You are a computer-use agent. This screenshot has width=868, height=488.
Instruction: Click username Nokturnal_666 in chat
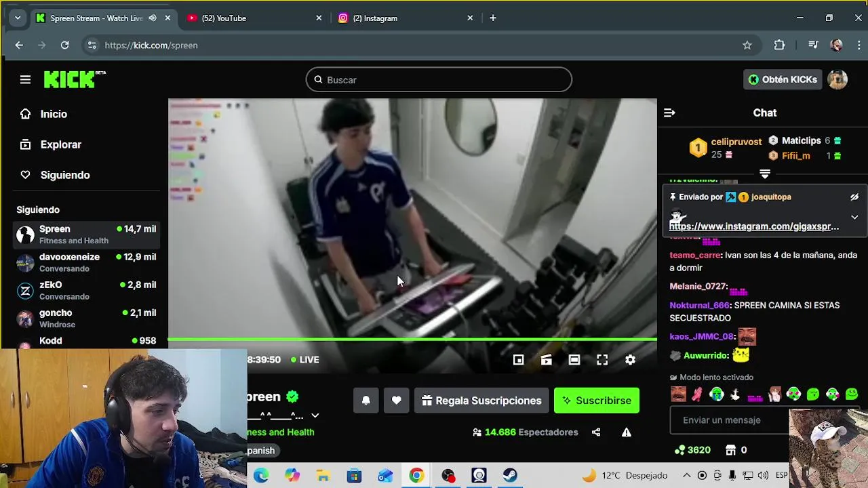(699, 306)
